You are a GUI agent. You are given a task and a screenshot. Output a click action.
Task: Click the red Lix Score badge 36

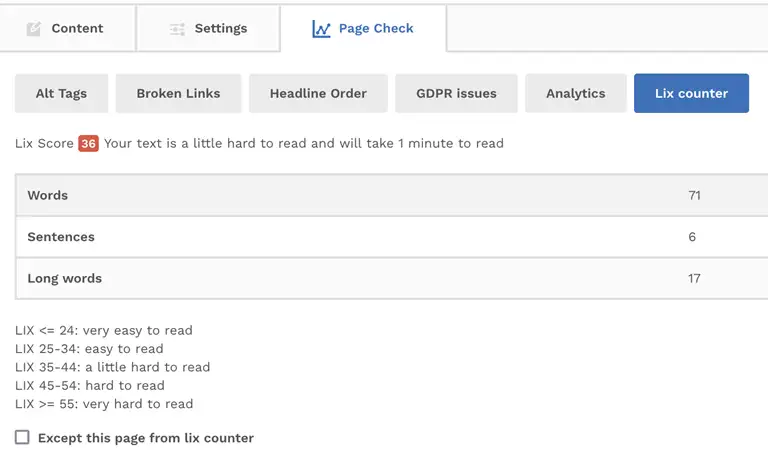[x=88, y=144]
